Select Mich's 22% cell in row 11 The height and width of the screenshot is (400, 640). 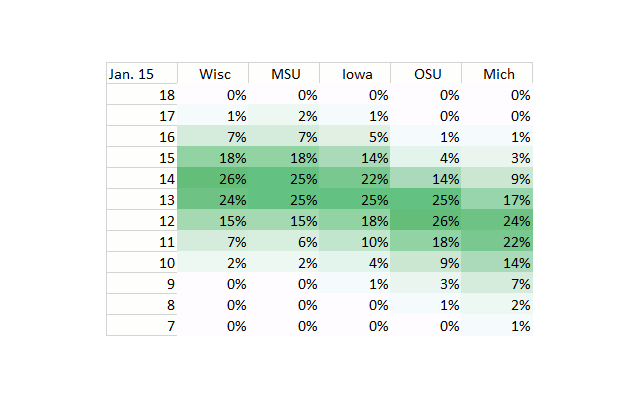click(x=498, y=241)
